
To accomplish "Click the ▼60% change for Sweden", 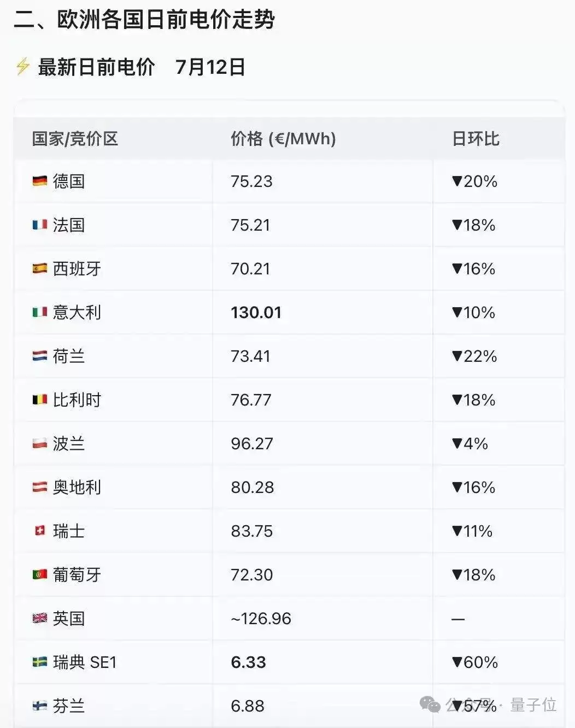I will (475, 662).
